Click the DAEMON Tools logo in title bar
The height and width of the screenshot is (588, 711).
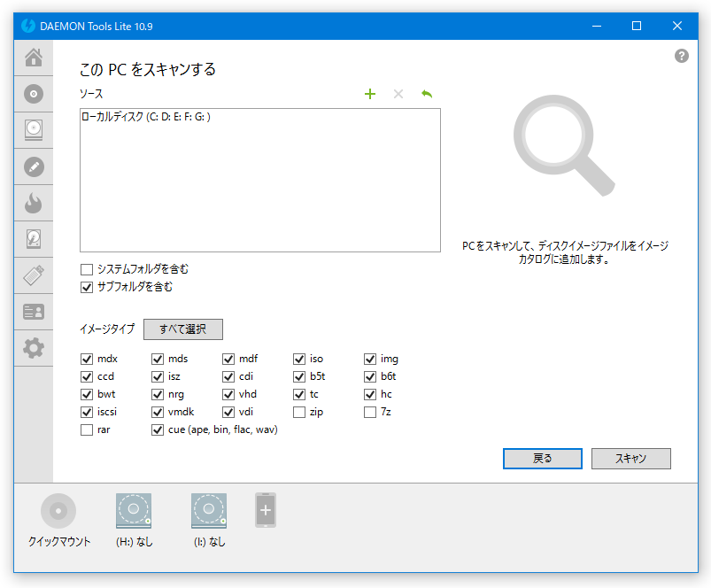[28, 26]
